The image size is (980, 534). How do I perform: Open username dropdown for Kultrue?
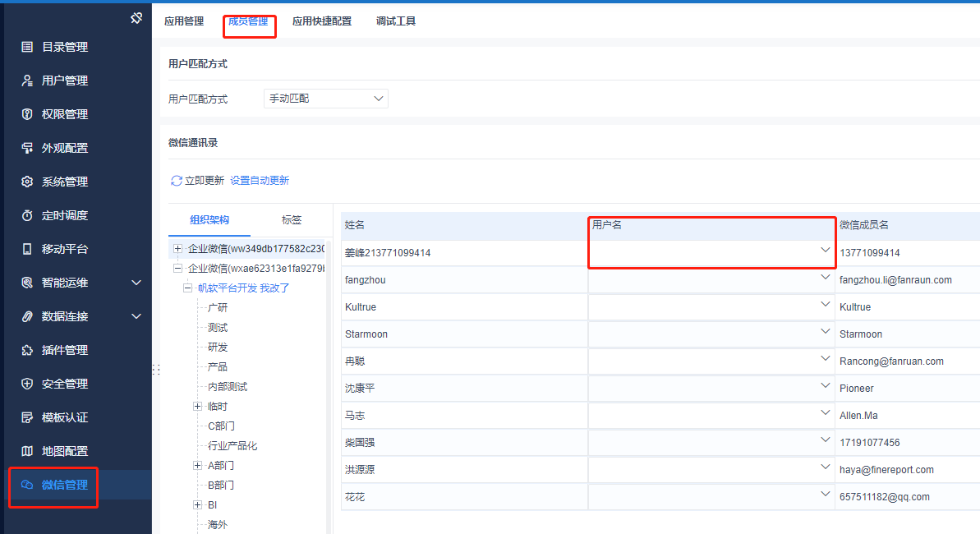click(x=825, y=305)
